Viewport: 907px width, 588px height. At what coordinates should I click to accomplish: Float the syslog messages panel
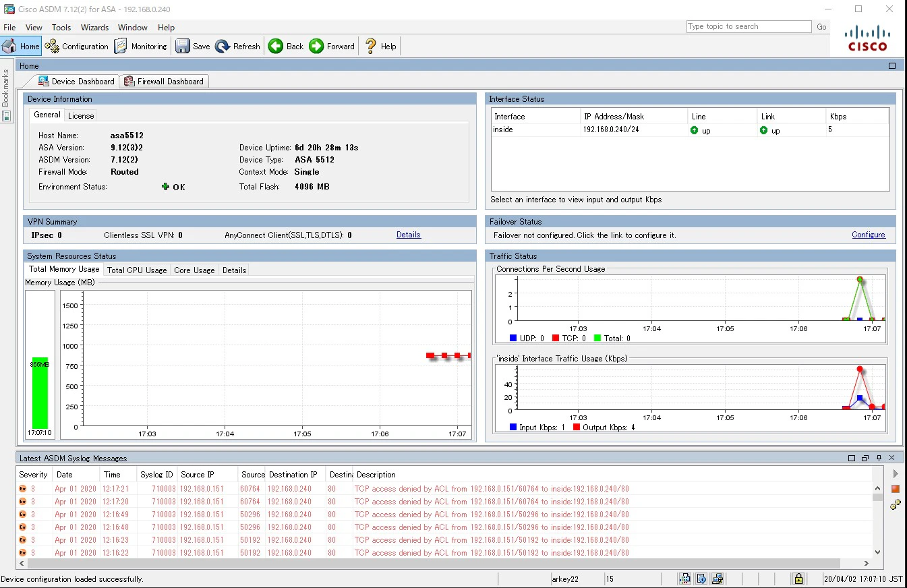click(865, 459)
